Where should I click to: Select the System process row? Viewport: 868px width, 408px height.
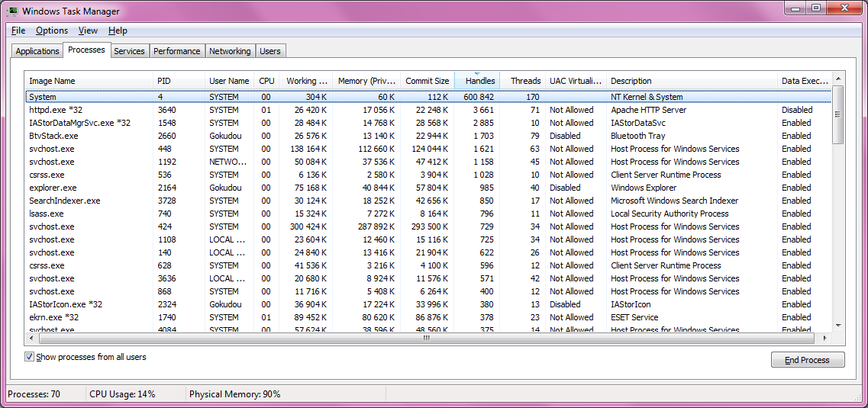pyautogui.click(x=428, y=97)
